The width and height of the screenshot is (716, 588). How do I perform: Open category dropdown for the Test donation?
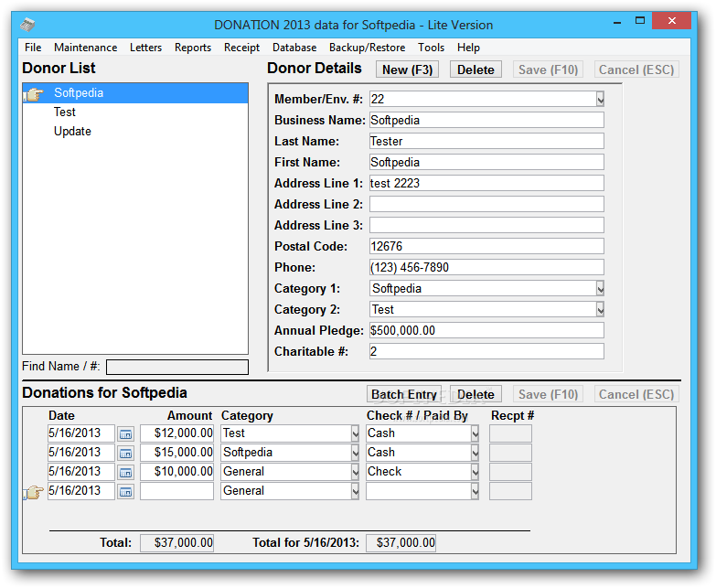point(356,433)
